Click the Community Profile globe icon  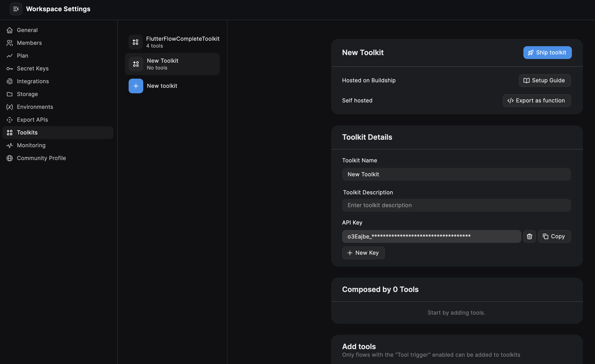point(10,158)
